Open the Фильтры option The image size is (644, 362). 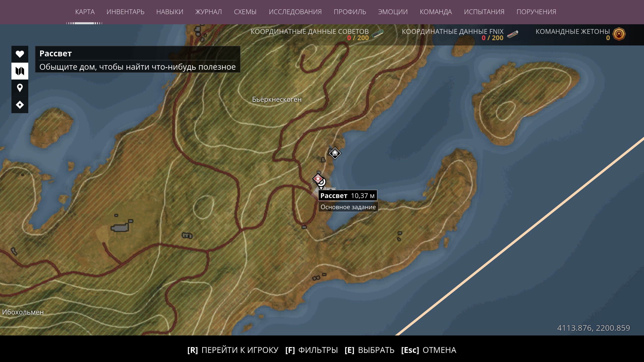pos(312,350)
